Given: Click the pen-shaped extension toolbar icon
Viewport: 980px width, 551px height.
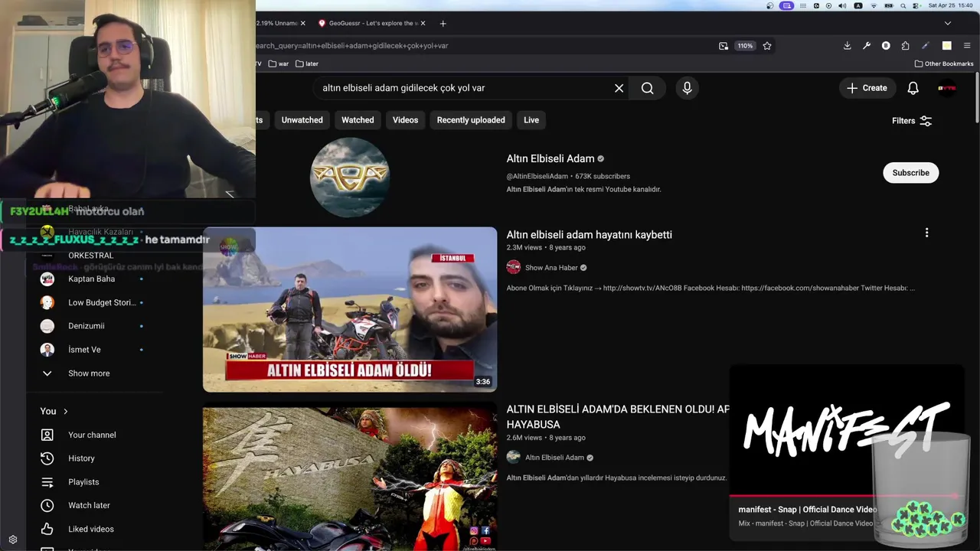Looking at the screenshot, I should (925, 46).
